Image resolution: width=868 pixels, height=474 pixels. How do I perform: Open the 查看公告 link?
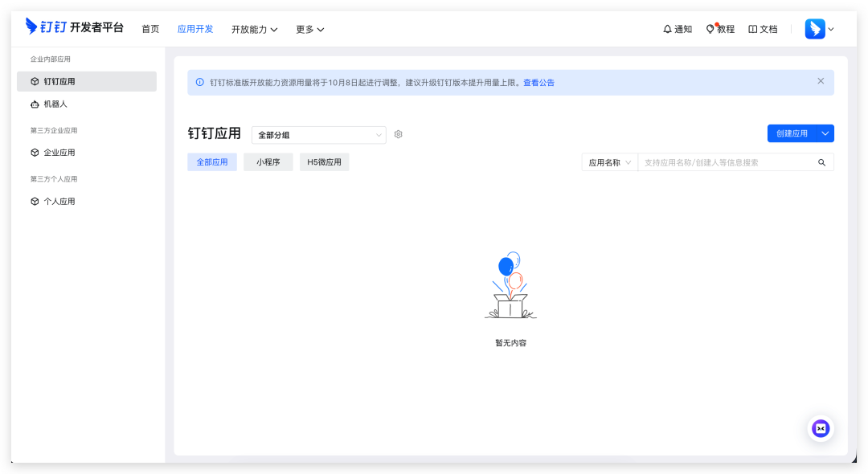click(x=538, y=83)
